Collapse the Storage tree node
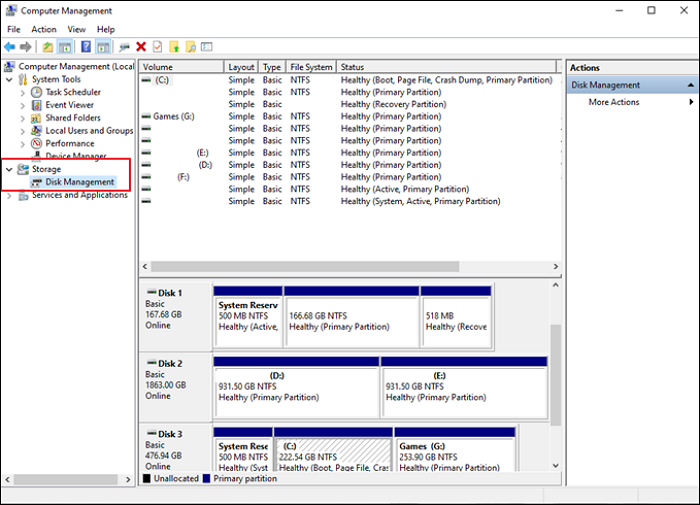This screenshot has height=505, width=700. (x=10, y=169)
